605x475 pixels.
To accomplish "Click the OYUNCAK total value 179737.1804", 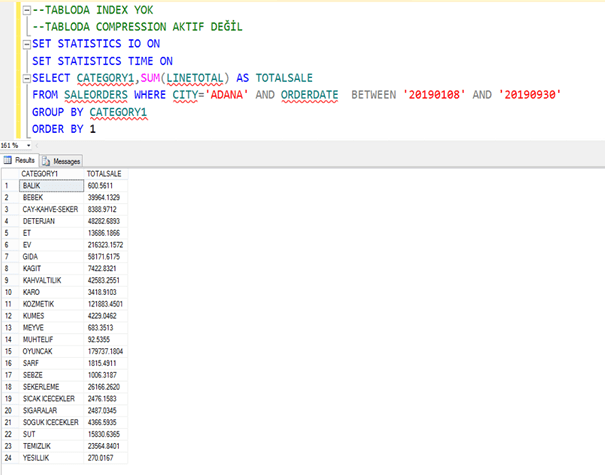I will 106,351.
